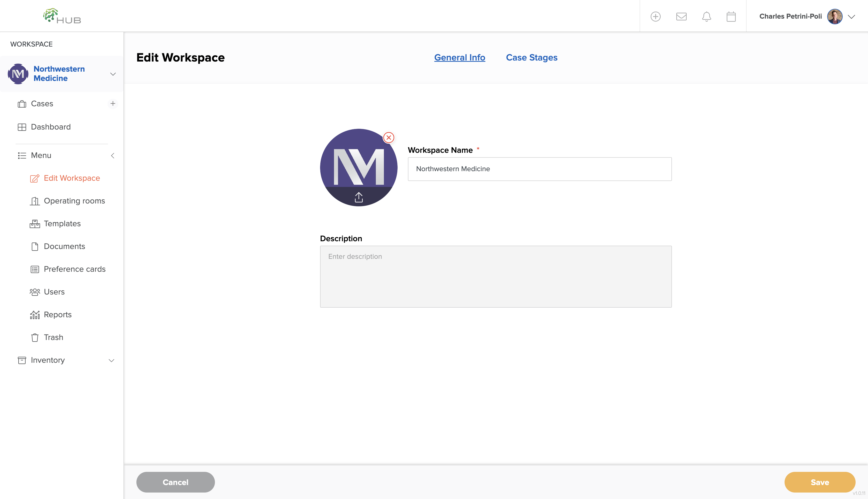
Task: Expand the Inventory section chevron
Action: pos(111,360)
